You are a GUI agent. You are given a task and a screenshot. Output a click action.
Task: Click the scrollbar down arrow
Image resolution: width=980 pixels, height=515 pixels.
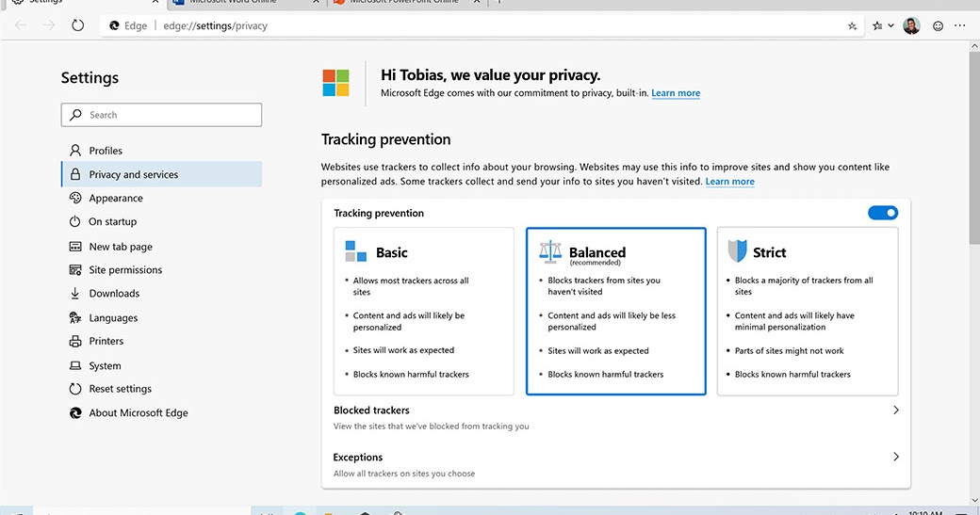[x=974, y=500]
